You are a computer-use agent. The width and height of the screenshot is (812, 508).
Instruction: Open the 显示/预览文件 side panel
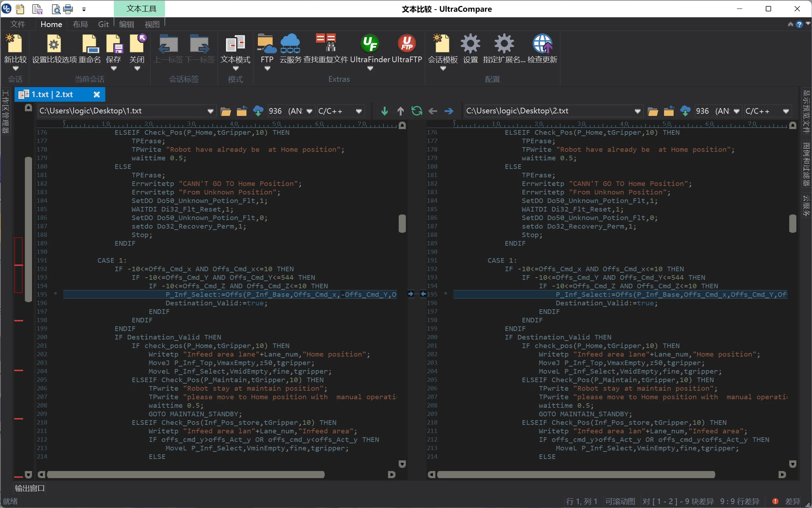tap(806, 111)
